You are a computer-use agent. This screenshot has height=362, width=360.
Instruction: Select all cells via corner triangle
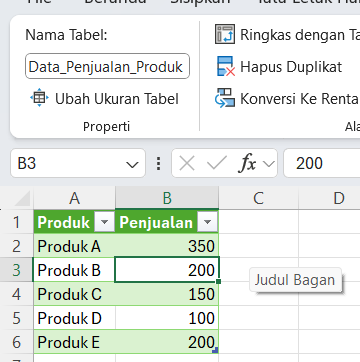[x=22, y=199]
